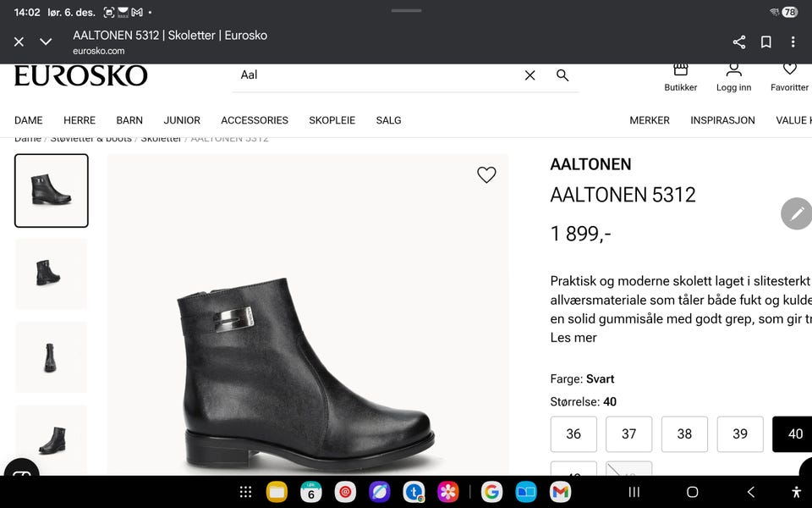Share the page with the share icon
812x508 pixels.
738,41
